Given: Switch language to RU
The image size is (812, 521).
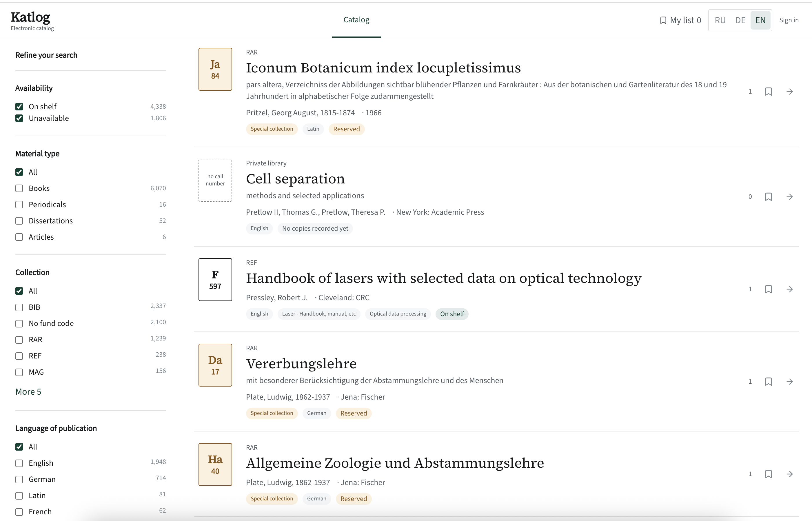Looking at the screenshot, I should 720,20.
